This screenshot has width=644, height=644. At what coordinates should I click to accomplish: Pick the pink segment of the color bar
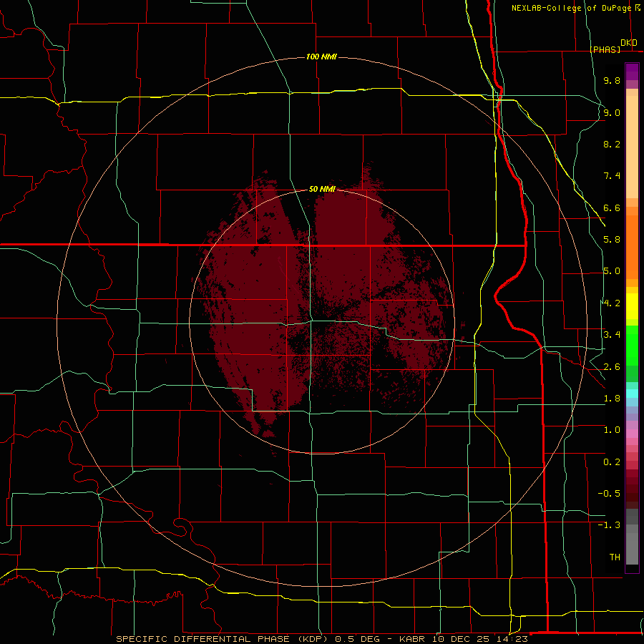[632, 434]
